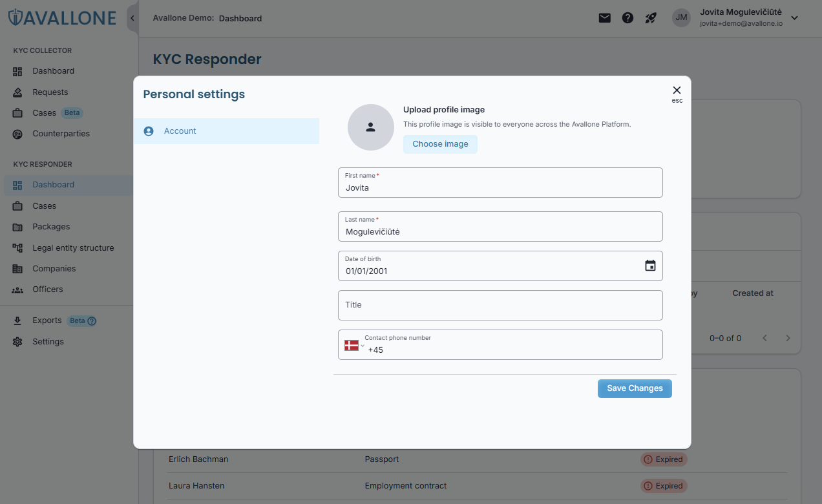Screen dimensions: 822x504
Task: Click the Date of birth field
Action: (500, 266)
